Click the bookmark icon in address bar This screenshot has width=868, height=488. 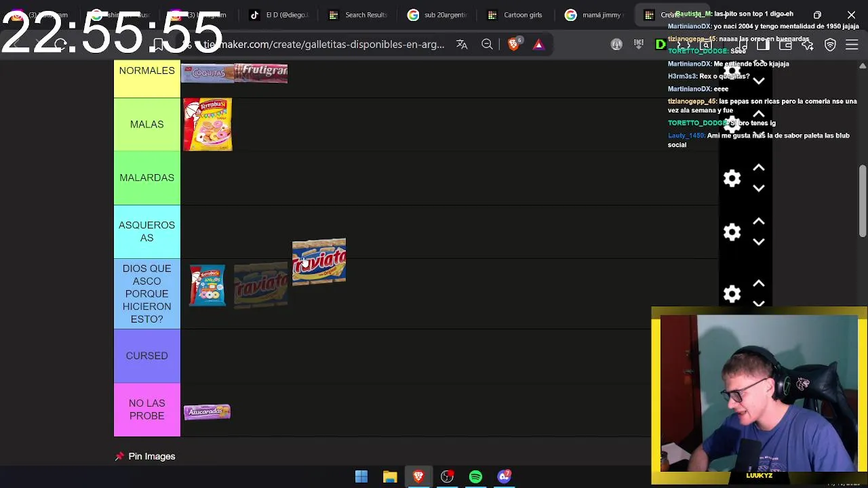[x=158, y=45]
